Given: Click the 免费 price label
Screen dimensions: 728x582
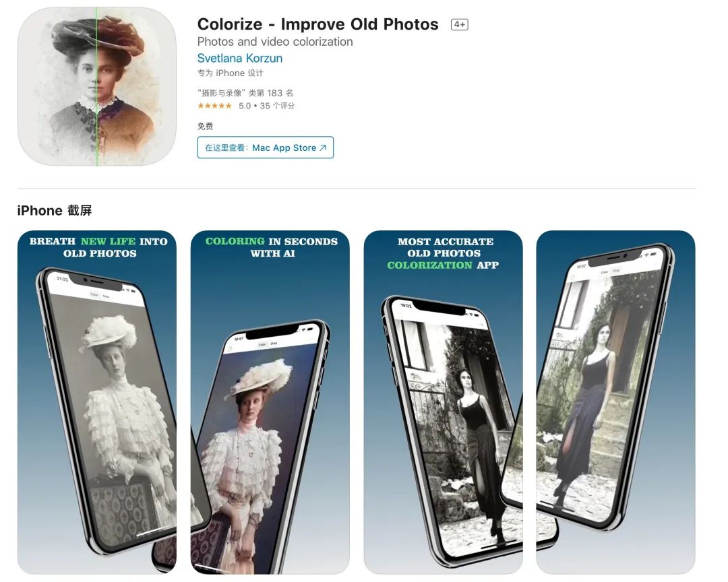Looking at the screenshot, I should point(205,126).
